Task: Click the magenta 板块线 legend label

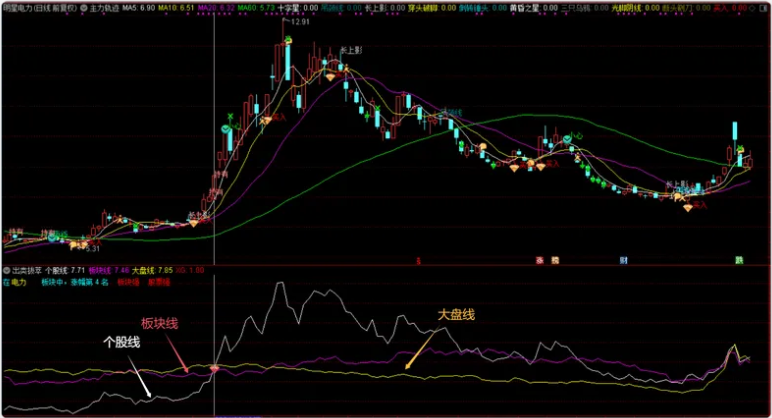Action: coord(101,270)
